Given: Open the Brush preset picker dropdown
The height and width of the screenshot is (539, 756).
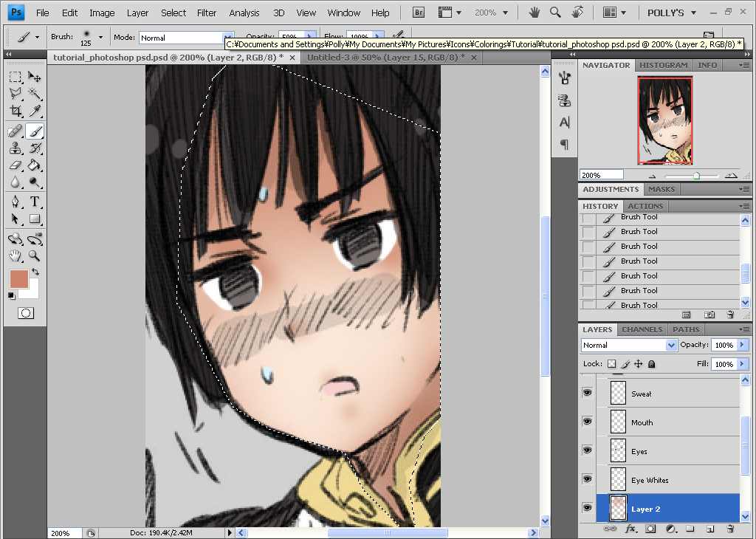Looking at the screenshot, I should click(x=100, y=37).
